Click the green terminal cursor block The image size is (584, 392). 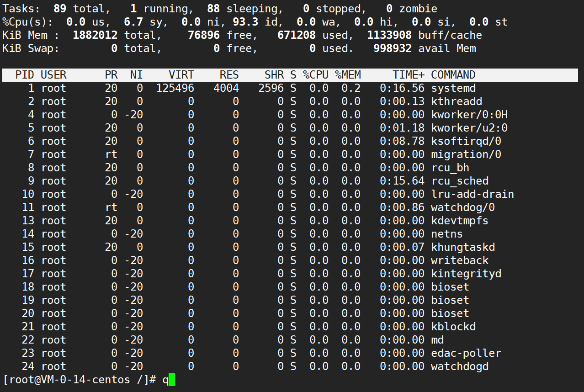172,380
